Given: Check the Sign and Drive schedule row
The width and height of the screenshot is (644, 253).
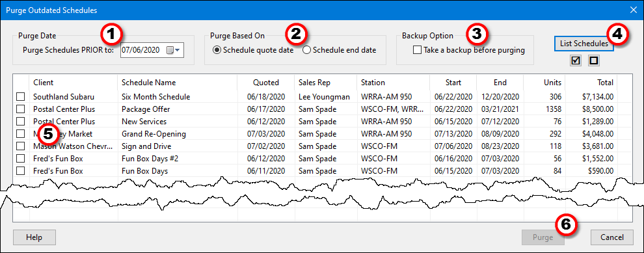Looking at the screenshot, I should (x=21, y=146).
